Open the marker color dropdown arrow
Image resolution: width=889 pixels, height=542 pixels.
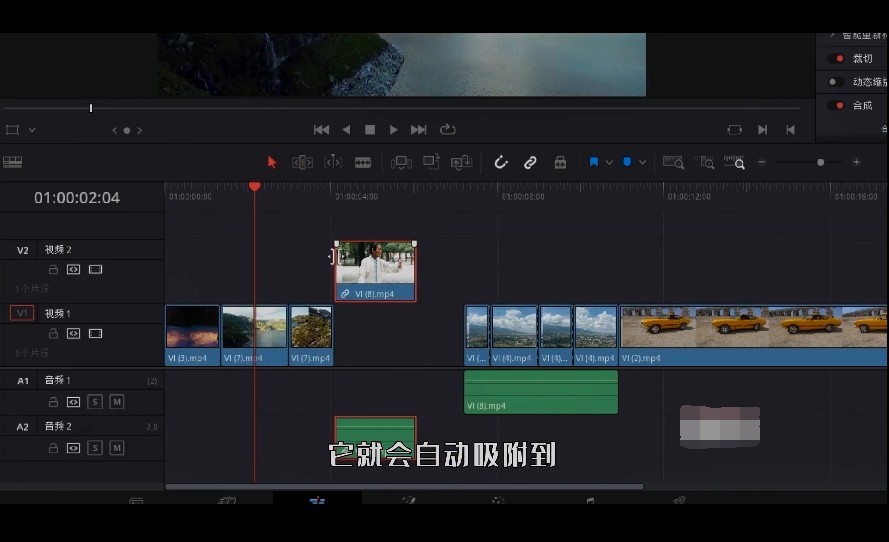click(x=642, y=163)
